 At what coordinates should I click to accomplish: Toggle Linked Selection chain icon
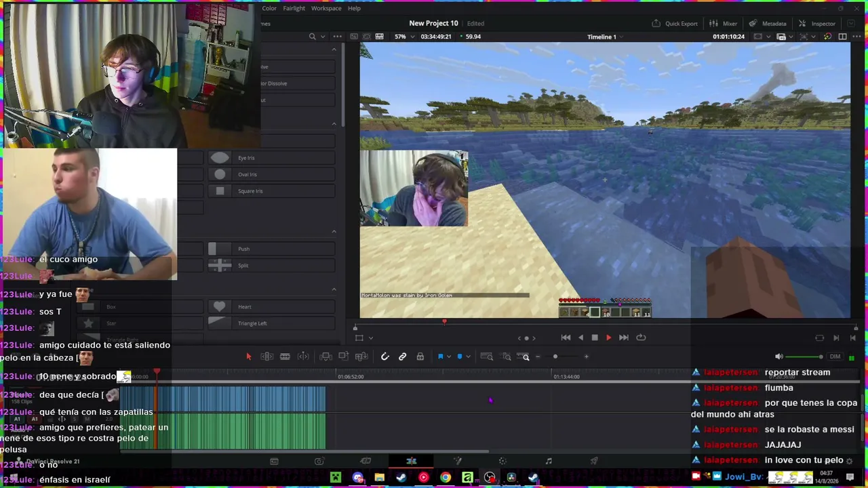pos(402,357)
